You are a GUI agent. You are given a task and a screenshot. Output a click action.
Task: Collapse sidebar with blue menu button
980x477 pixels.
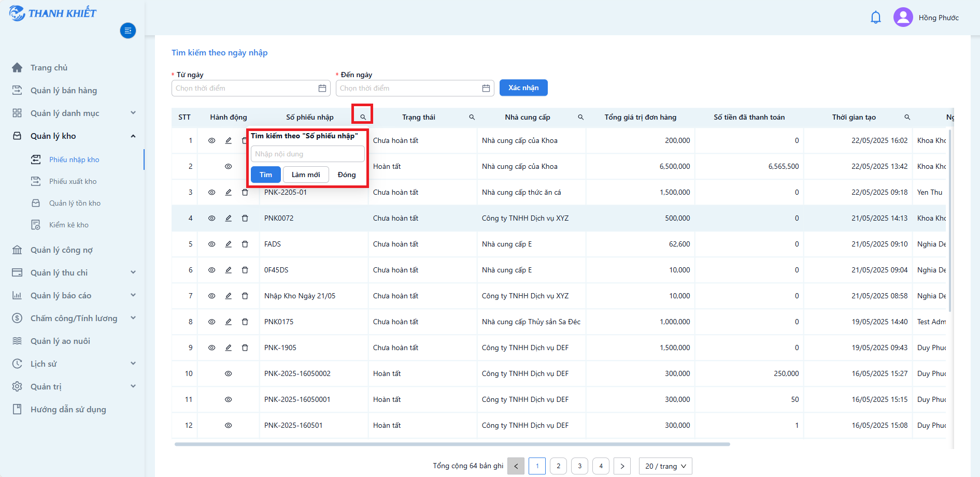click(128, 31)
